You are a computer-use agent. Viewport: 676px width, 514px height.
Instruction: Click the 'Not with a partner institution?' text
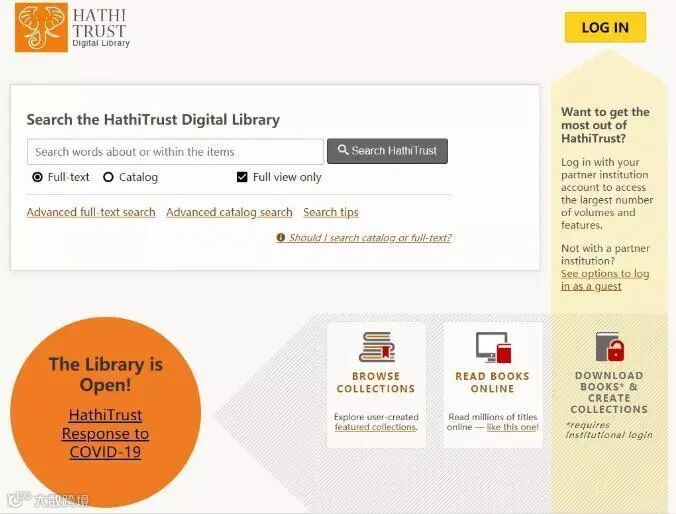click(x=605, y=254)
